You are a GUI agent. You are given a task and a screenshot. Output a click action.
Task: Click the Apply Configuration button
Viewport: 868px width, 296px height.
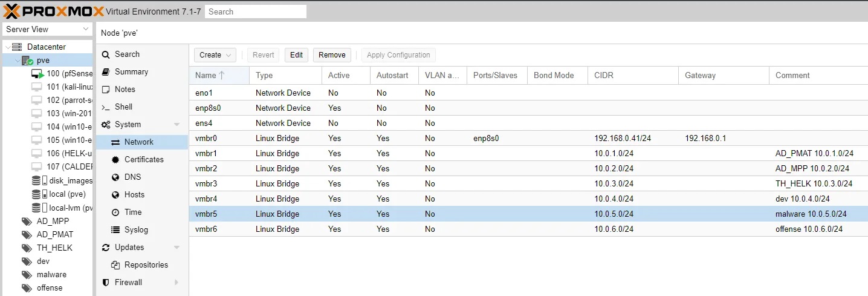pos(398,54)
